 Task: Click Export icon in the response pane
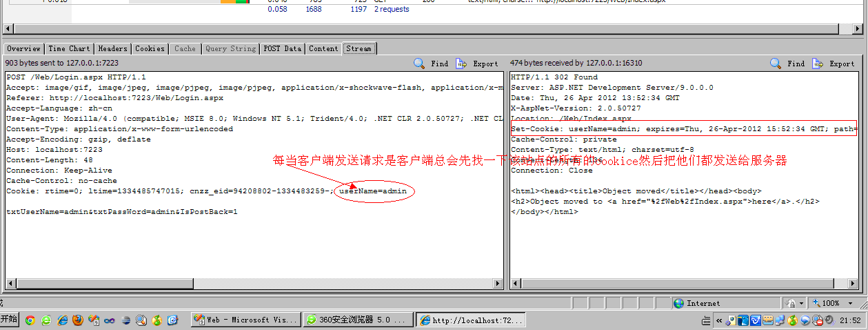tap(818, 64)
